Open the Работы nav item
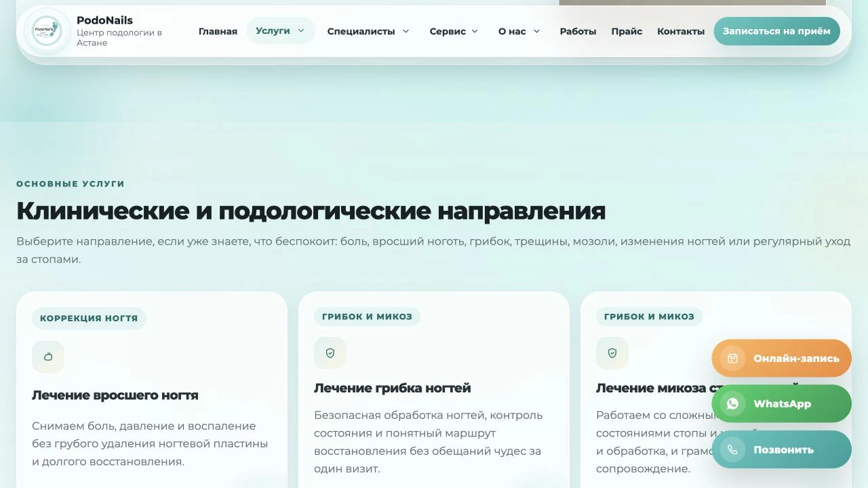868x488 pixels. pos(578,31)
